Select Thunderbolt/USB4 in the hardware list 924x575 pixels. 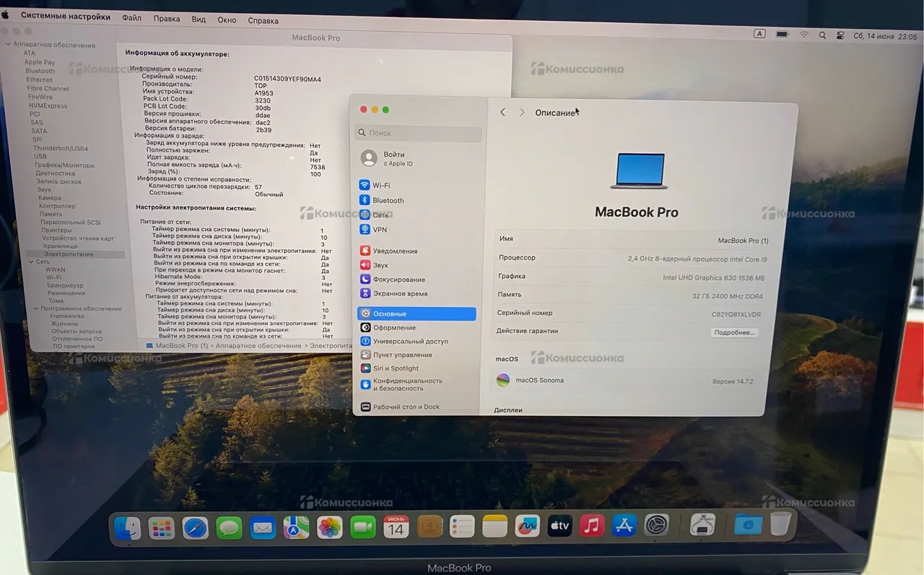[61, 148]
